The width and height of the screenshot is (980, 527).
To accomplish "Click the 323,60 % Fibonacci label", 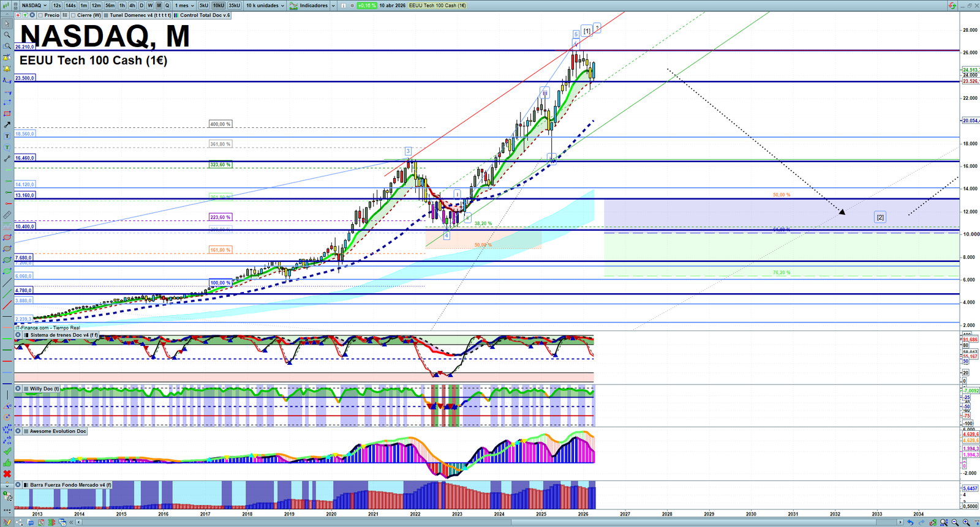I will coord(221,165).
